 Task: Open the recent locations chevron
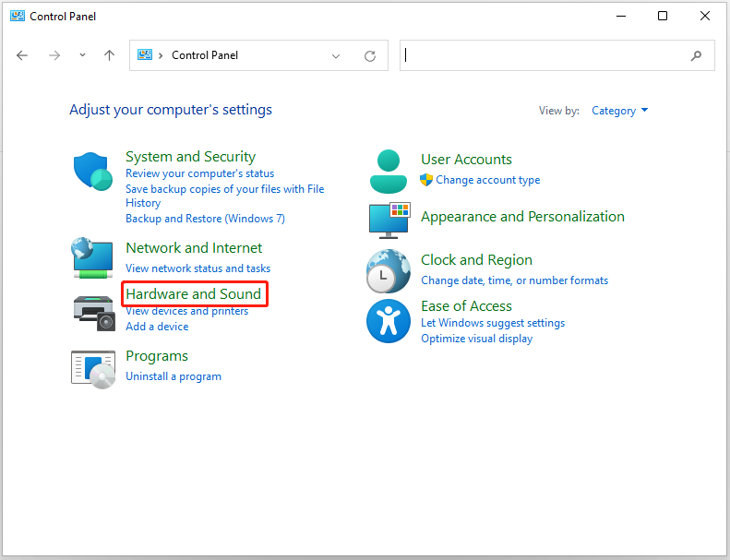pos(82,55)
